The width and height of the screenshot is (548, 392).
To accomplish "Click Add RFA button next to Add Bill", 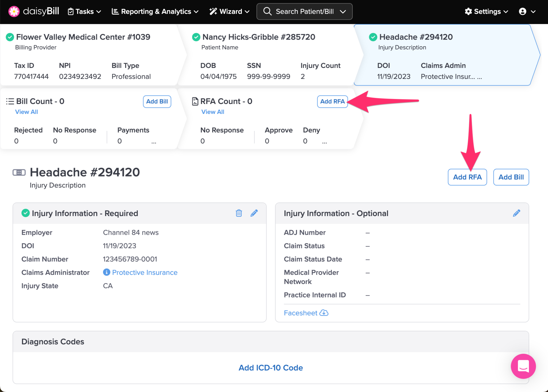I will pos(467,177).
